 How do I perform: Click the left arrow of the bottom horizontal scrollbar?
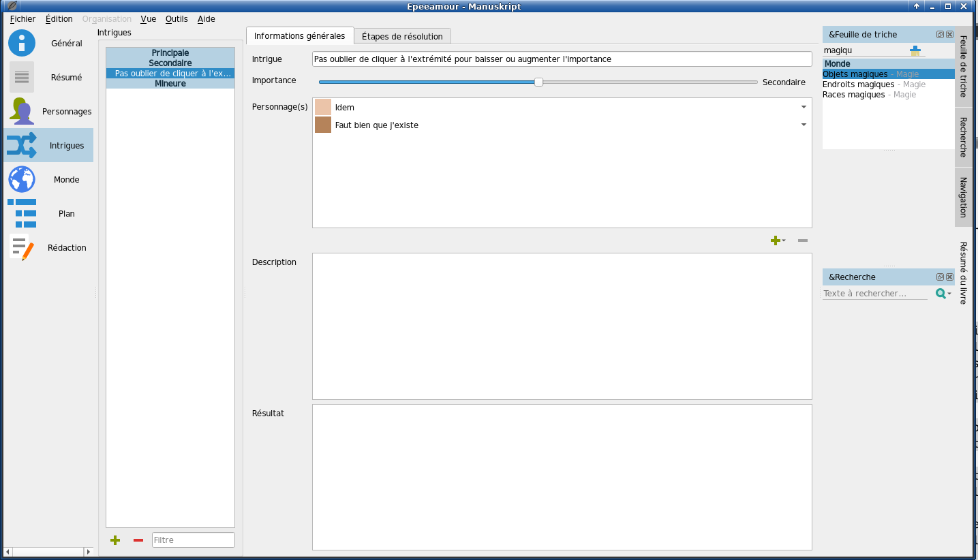[x=8, y=551]
